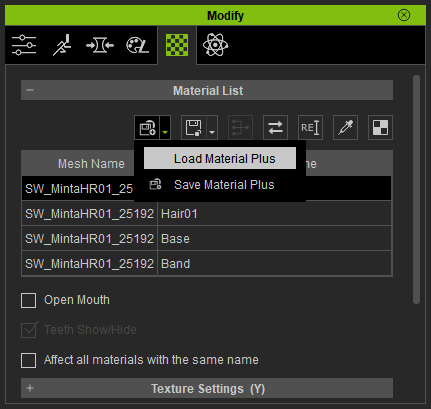This screenshot has width=431, height=409.
Task: Check Affect all materials with same name
Action: (x=29, y=360)
